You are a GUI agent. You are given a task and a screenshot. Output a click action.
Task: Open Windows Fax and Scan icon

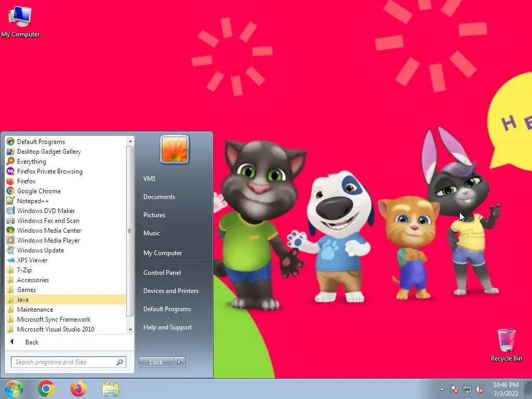pyautogui.click(x=10, y=220)
